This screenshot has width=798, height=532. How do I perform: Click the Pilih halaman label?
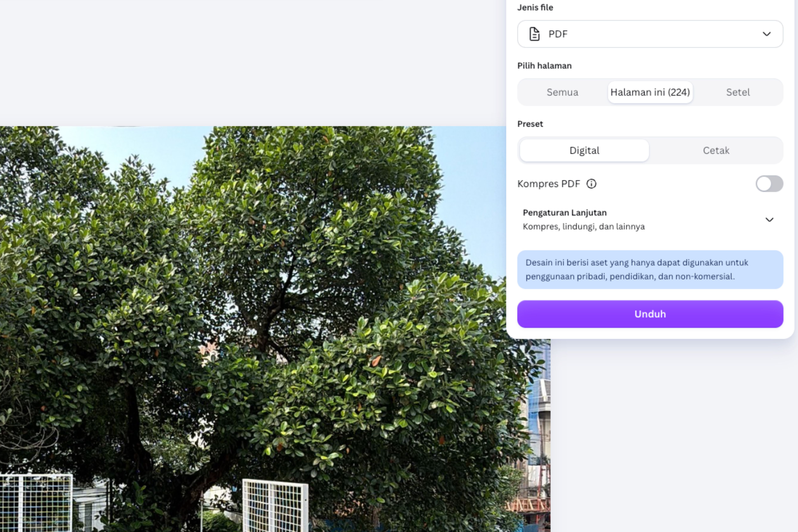pos(544,66)
